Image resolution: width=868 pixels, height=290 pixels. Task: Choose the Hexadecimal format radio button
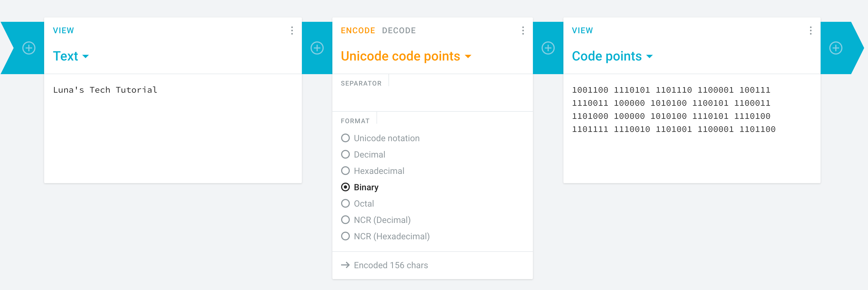(345, 171)
